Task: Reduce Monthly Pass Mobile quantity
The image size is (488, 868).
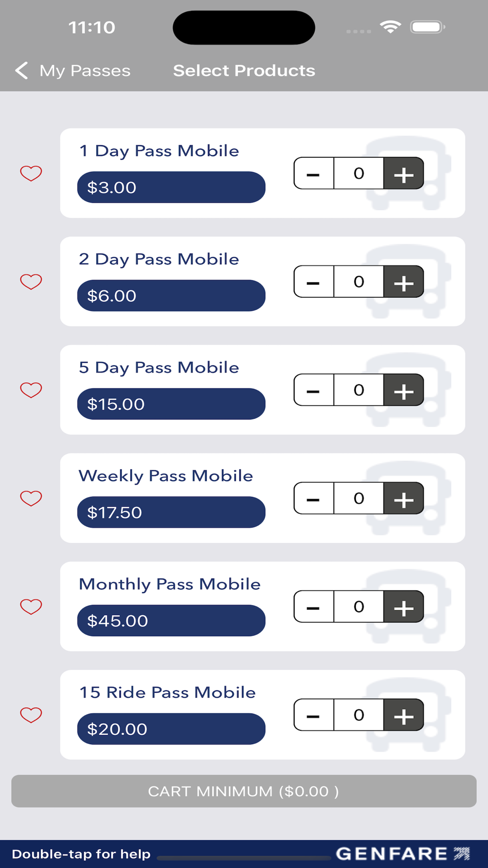Action: pos(313,607)
